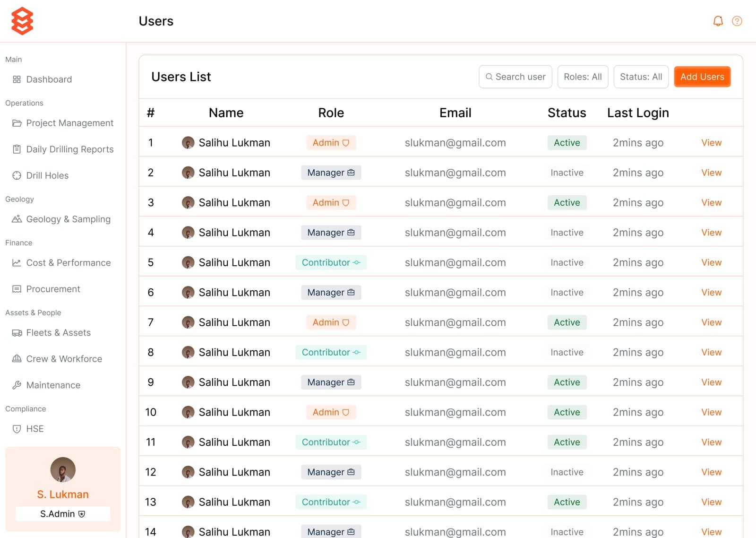Click the Inactive status in row 4
The height and width of the screenshot is (538, 756).
[567, 233]
